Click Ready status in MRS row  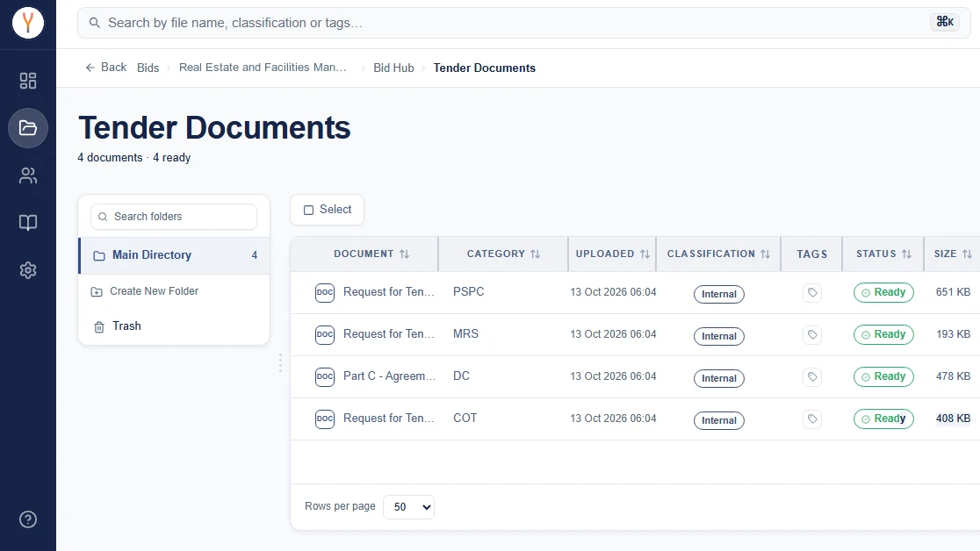(x=883, y=334)
